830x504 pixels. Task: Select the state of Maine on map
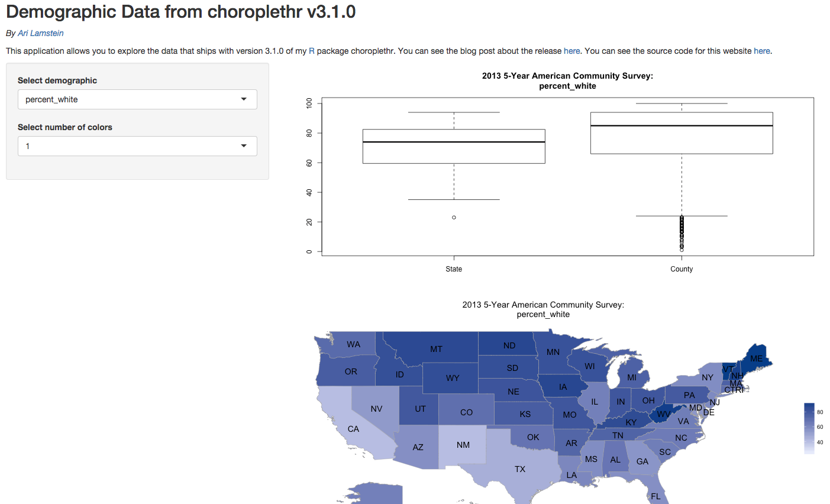755,357
